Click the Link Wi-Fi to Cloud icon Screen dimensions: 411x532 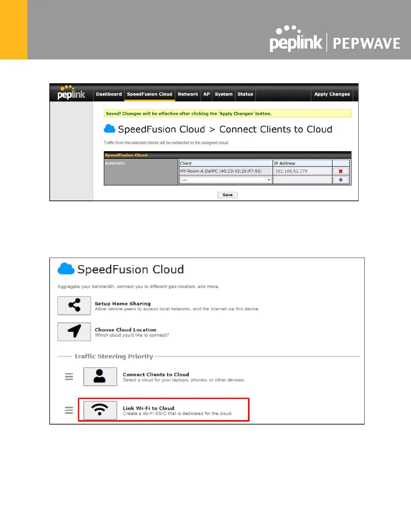point(100,410)
